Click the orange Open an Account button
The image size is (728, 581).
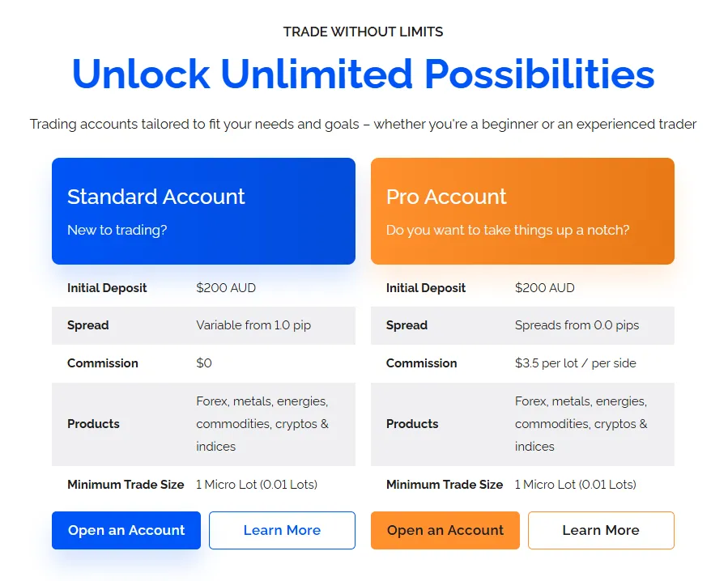point(445,530)
